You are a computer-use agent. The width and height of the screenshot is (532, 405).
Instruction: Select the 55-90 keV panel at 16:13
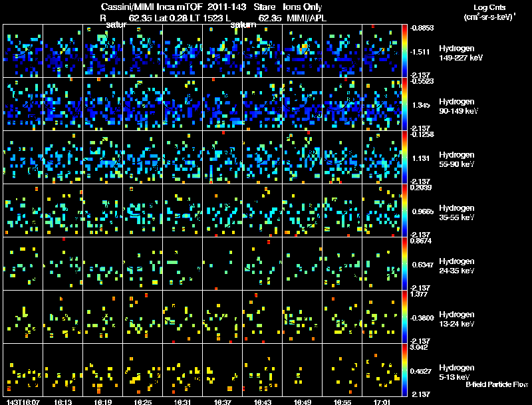tap(63, 158)
